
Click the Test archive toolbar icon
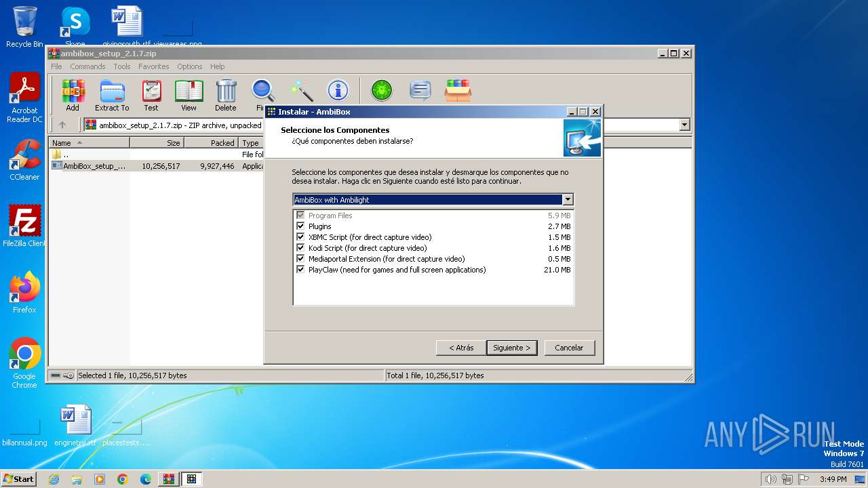tap(151, 96)
